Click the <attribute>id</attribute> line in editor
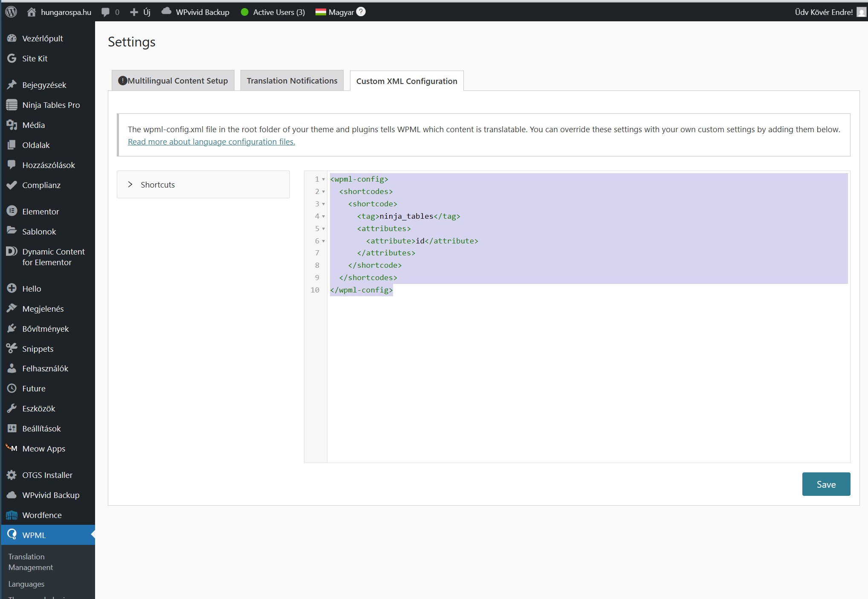The image size is (868, 599). [x=422, y=241]
